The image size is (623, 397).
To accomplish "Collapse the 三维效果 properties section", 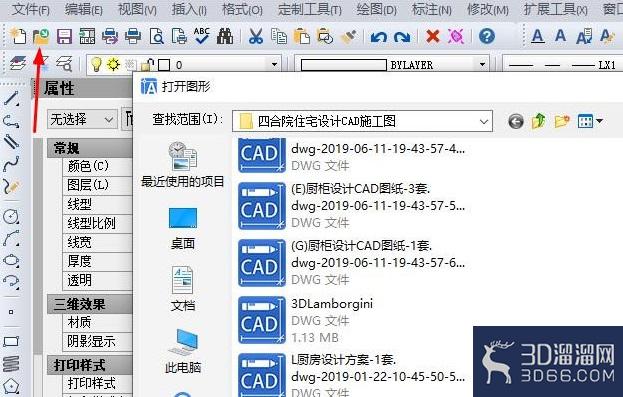I will (90, 304).
